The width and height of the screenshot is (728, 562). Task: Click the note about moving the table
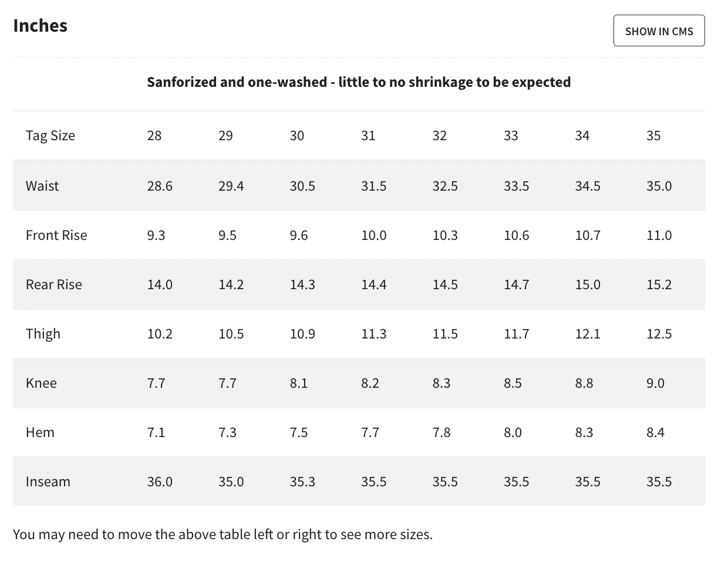point(223,534)
